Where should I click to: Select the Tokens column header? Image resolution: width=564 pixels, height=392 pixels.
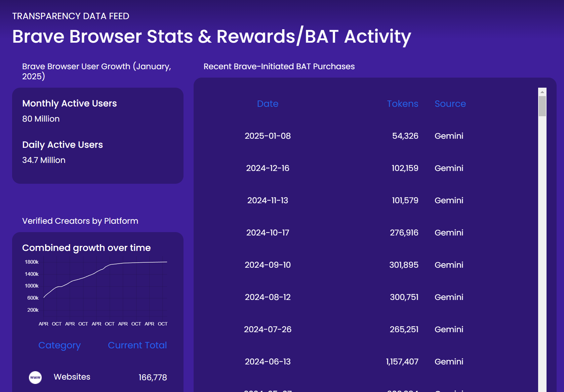click(x=402, y=104)
